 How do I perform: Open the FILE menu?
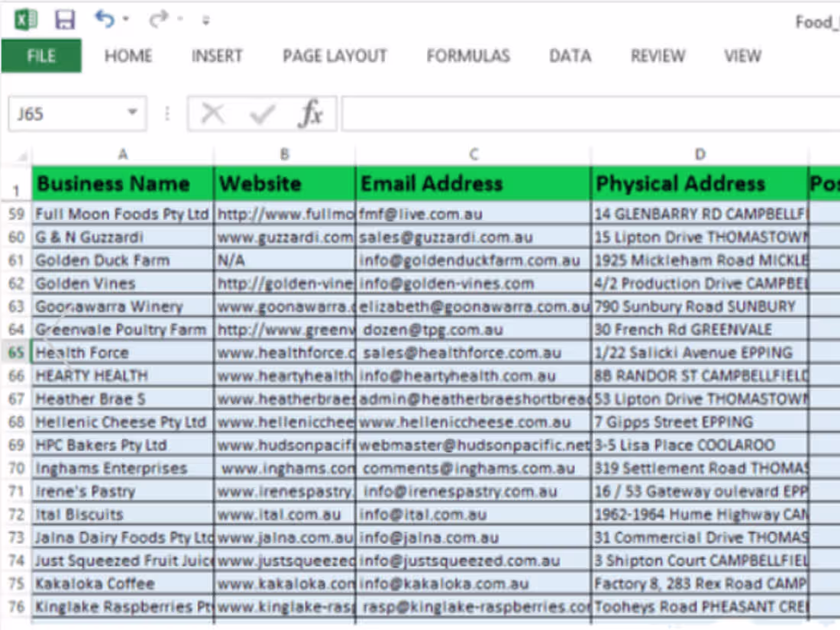point(40,55)
